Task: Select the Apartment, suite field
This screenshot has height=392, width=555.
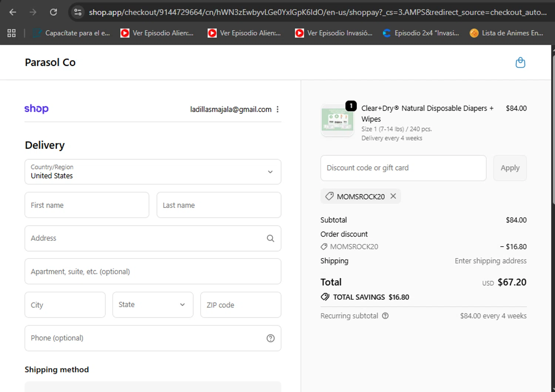Action: (153, 272)
